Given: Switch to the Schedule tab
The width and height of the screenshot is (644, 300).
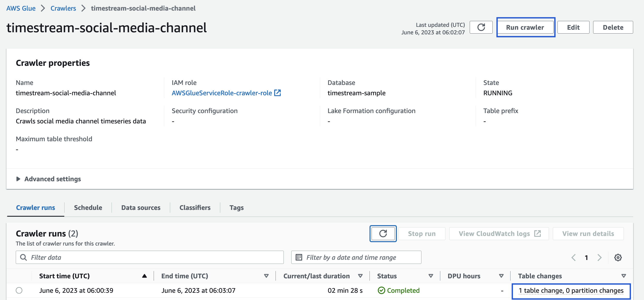Looking at the screenshot, I should pyautogui.click(x=88, y=208).
